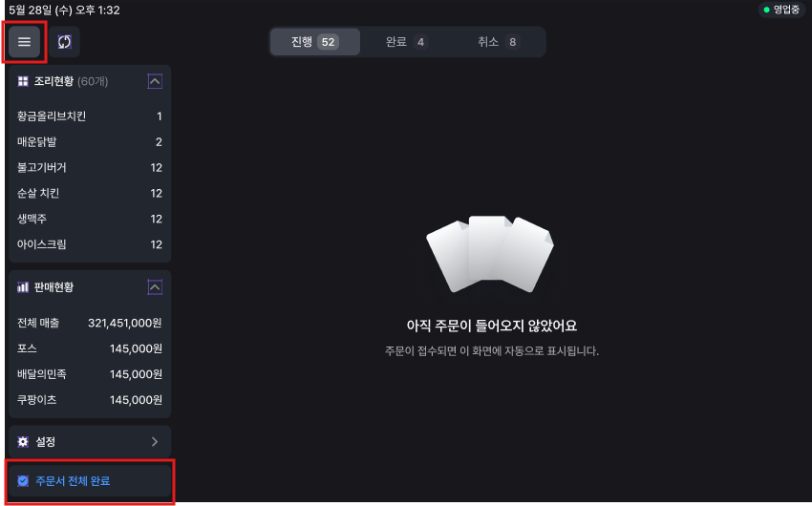Click the 조리현황 grid icon
The width and height of the screenshot is (812, 506).
pos(23,82)
